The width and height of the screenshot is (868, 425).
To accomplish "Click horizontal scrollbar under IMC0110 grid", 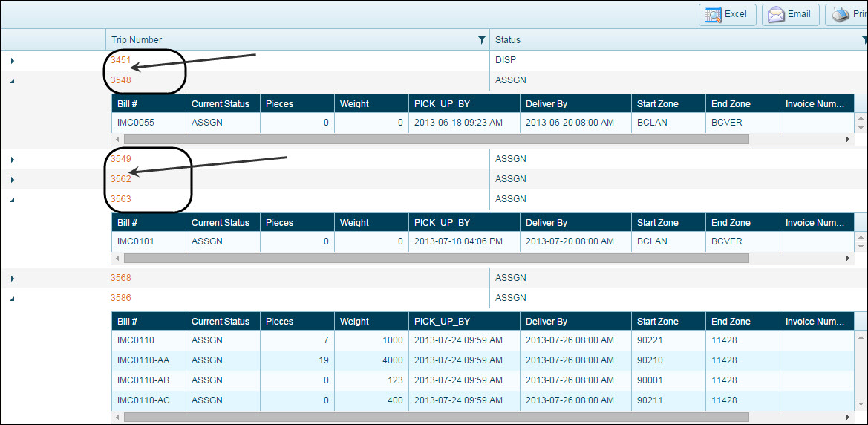I will [x=436, y=417].
